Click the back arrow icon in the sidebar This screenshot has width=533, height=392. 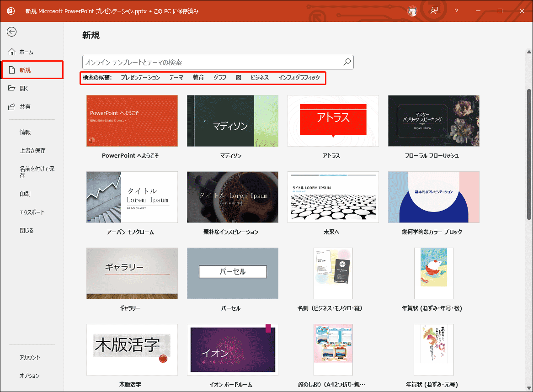pyautogui.click(x=11, y=32)
